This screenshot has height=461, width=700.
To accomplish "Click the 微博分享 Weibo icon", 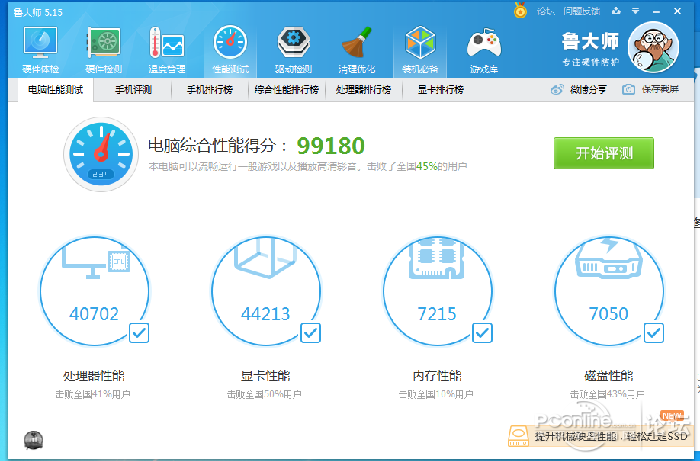I will pos(557,89).
